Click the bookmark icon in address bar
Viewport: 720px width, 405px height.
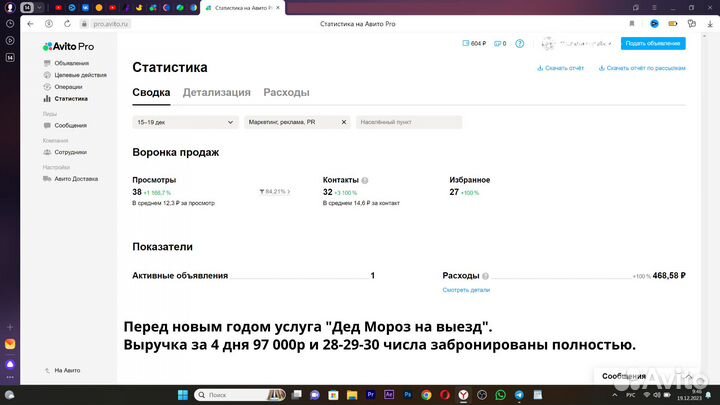point(632,24)
